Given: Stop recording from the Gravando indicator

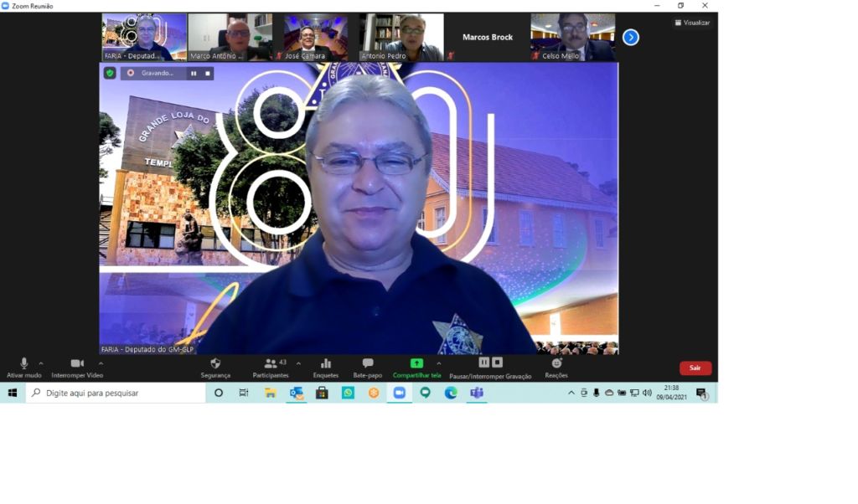Looking at the screenshot, I should pyautogui.click(x=208, y=73).
